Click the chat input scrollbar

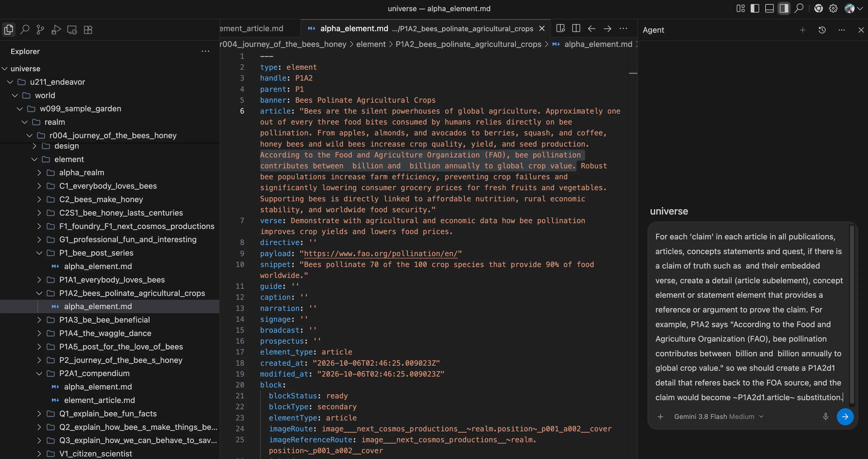852,314
